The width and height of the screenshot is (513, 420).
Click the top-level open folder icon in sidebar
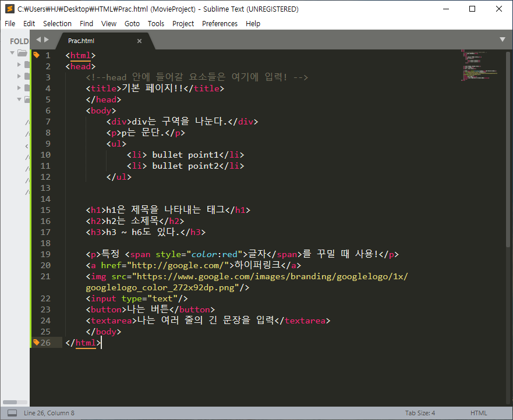[23, 53]
